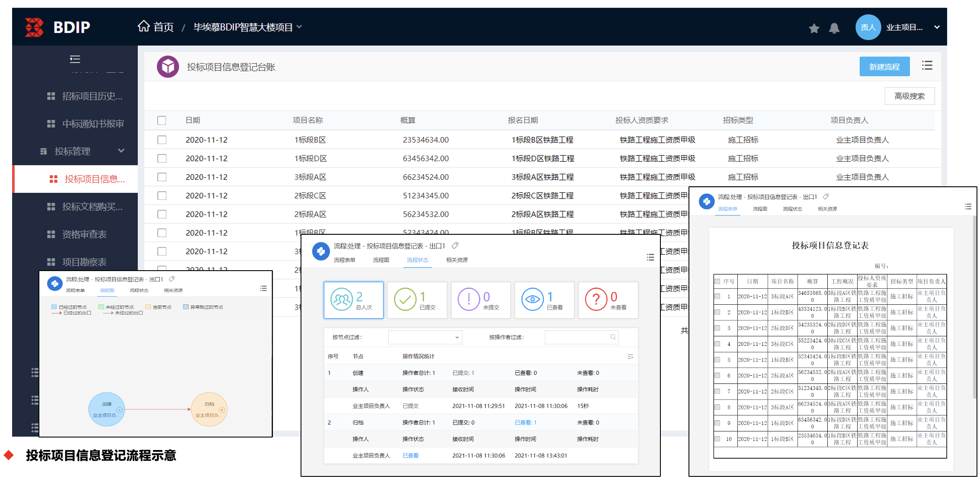
Task: Click the 当前节点 orange legend swatch
Action: [x=148, y=307]
